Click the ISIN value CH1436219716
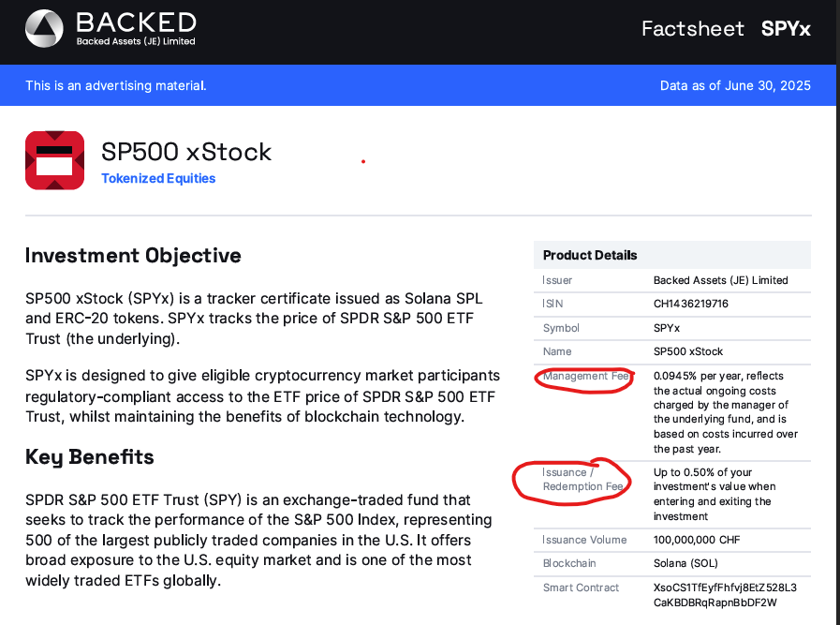The height and width of the screenshot is (625, 840). pos(690,304)
